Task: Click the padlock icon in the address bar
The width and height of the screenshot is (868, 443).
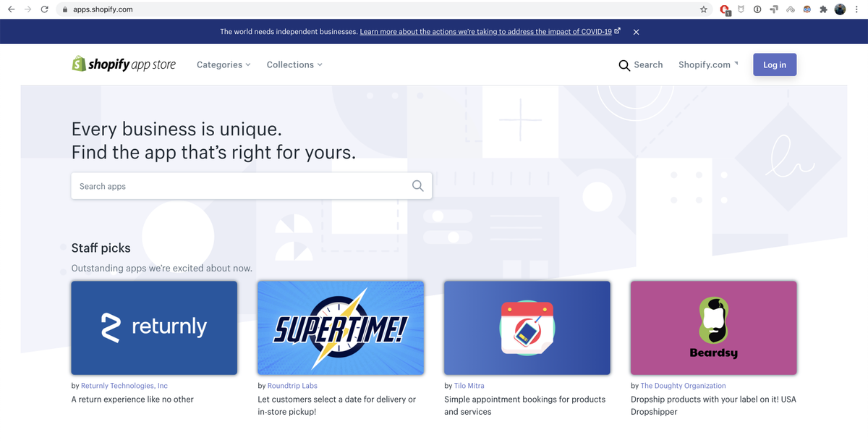Action: [65, 9]
